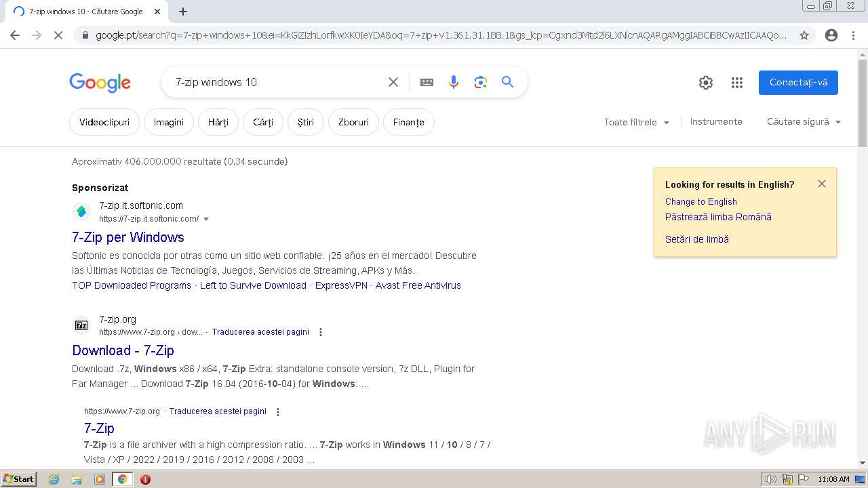Open options for the Download - 7-Zip result
The width and height of the screenshot is (868, 488).
tap(321, 332)
